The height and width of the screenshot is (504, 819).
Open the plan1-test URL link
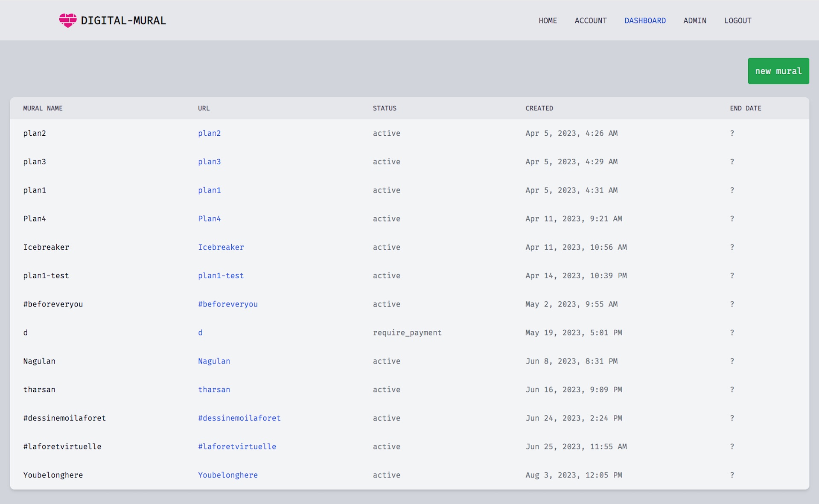221,276
